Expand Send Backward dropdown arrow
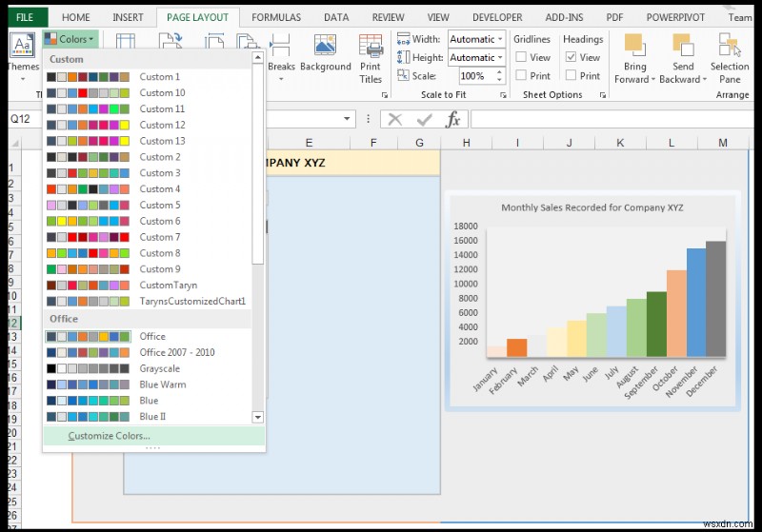The height and width of the screenshot is (532, 762). (x=705, y=79)
